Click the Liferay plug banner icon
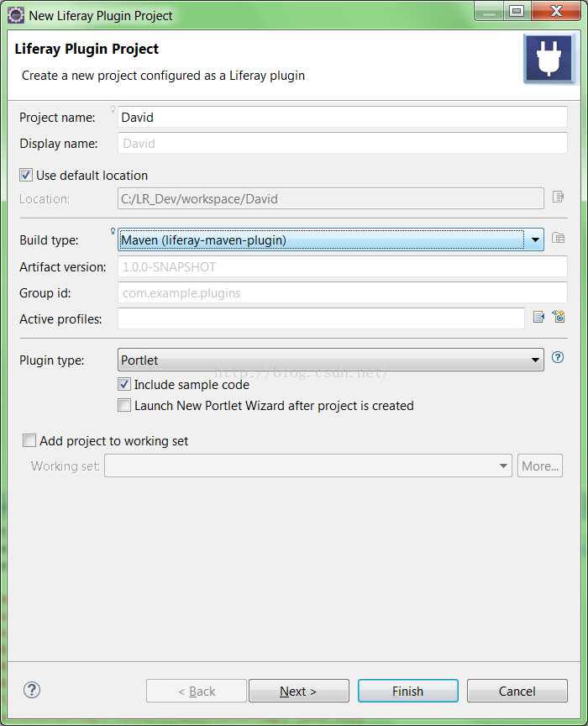 (549, 59)
